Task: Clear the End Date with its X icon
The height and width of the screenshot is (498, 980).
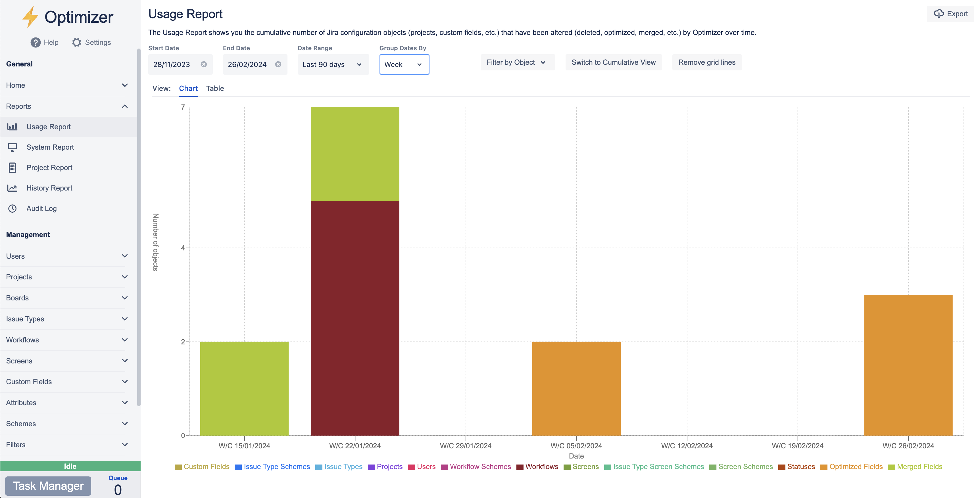Action: 278,64
